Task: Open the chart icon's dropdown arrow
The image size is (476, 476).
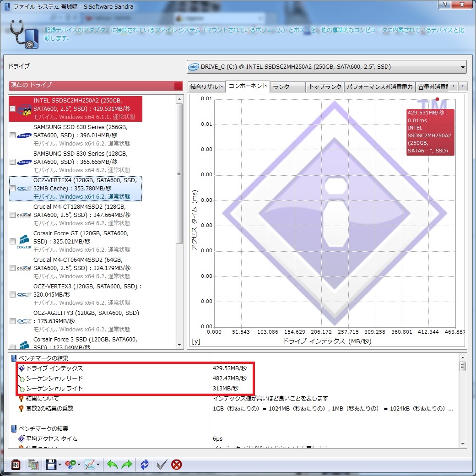Action: pos(98,465)
